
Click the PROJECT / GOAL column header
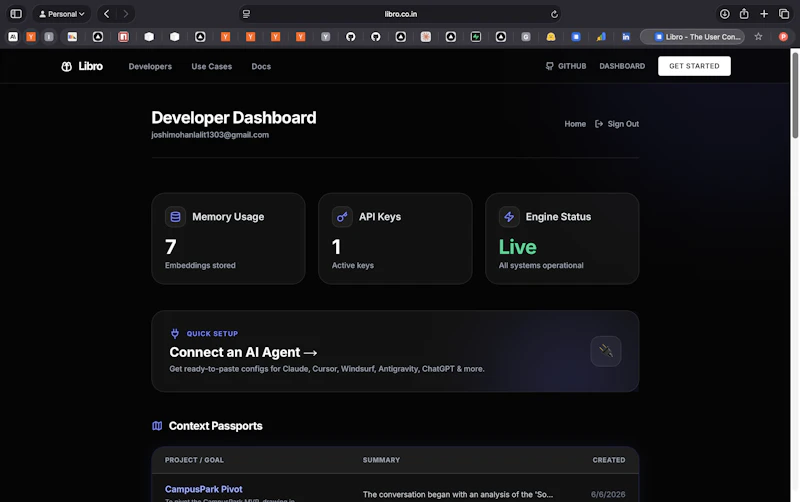[x=194, y=460]
